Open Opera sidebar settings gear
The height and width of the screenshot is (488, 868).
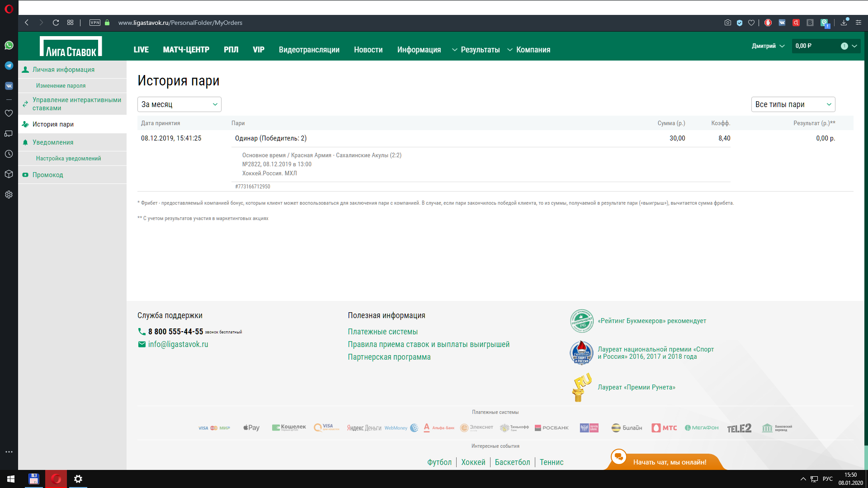pyautogui.click(x=9, y=195)
